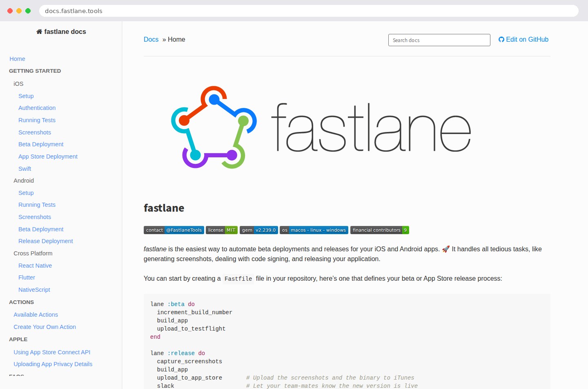Image resolution: width=588 pixels, height=389 pixels.
Task: Open the os macos-linux-windows badge
Action: [x=314, y=230]
